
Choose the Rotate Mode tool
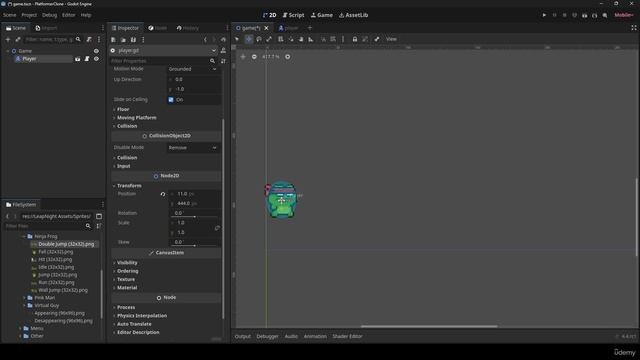coord(259,39)
